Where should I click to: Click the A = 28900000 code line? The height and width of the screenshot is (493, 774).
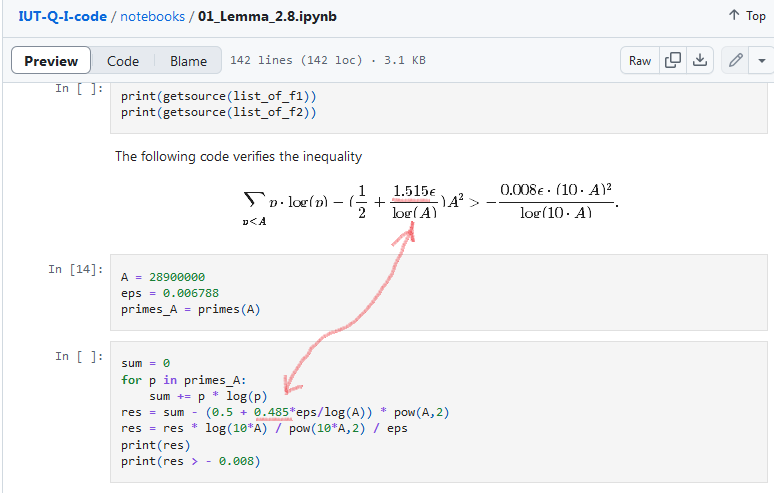point(166,277)
